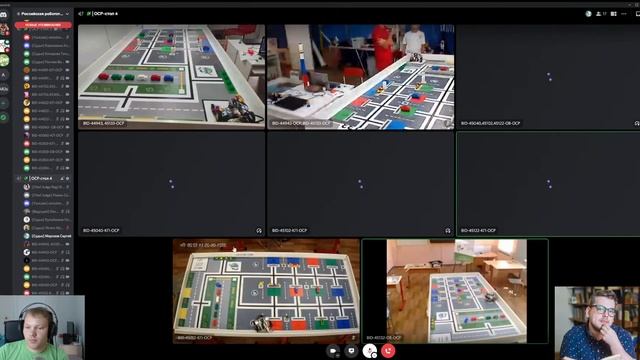Click the red new mentions banner
This screenshot has height=360, width=640.
[43, 25]
